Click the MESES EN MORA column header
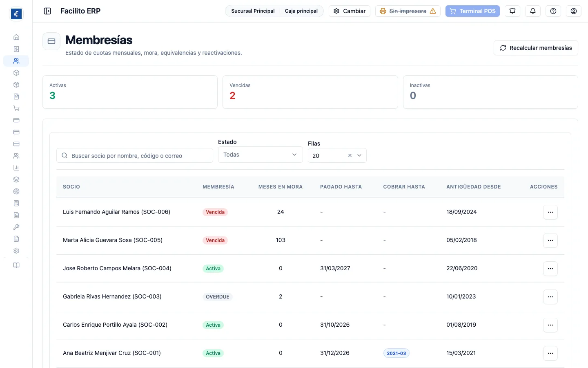This screenshot has height=368, width=588. (281, 187)
